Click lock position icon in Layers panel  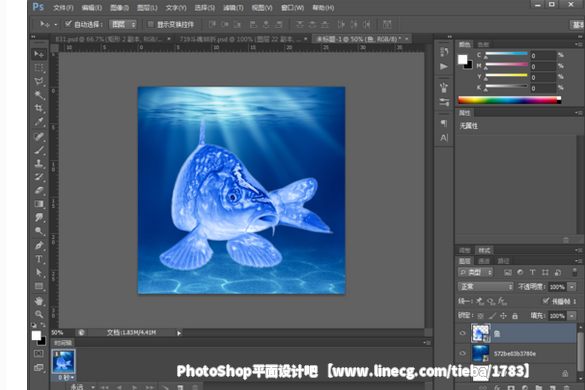coord(503,316)
